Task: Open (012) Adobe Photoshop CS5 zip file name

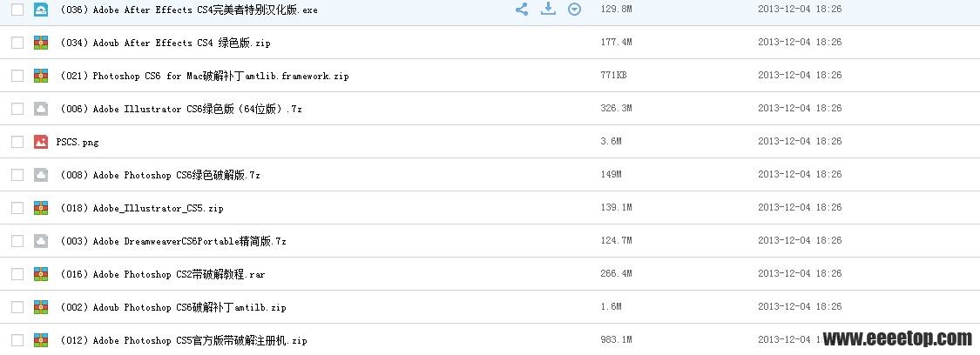Action: 183,341
